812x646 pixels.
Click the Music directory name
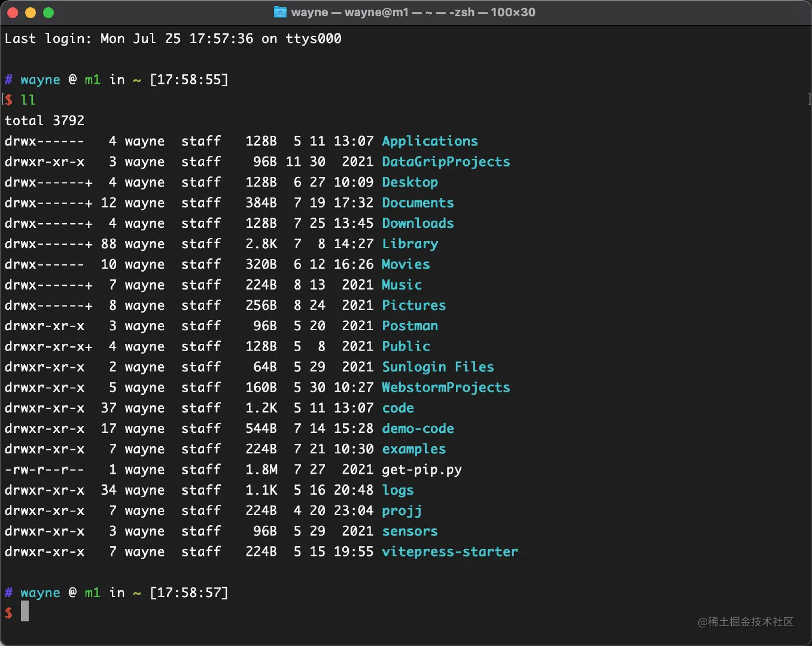pos(402,285)
